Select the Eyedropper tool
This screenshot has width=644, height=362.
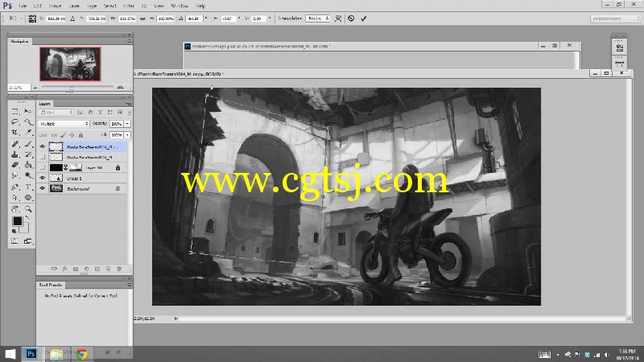(x=28, y=133)
